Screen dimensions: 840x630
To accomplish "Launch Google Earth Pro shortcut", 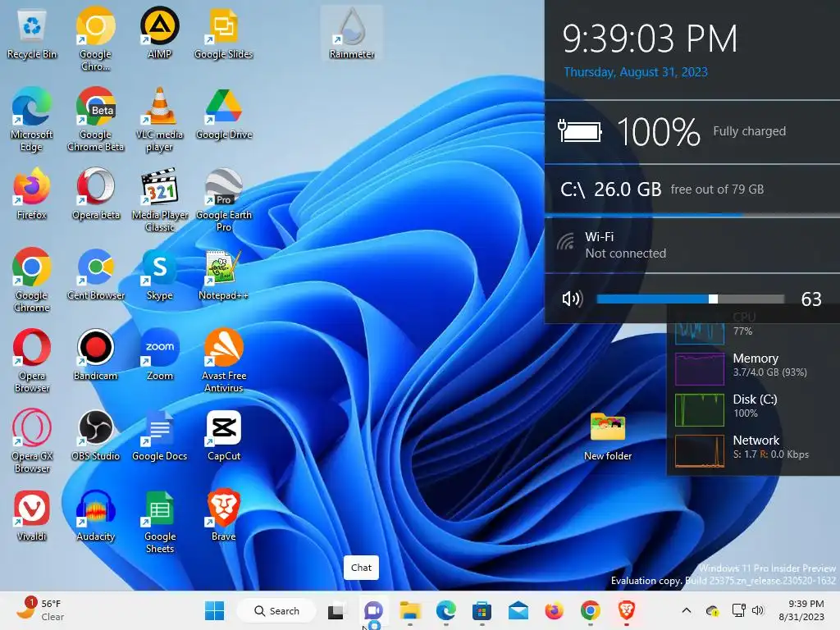I will 223,201.
